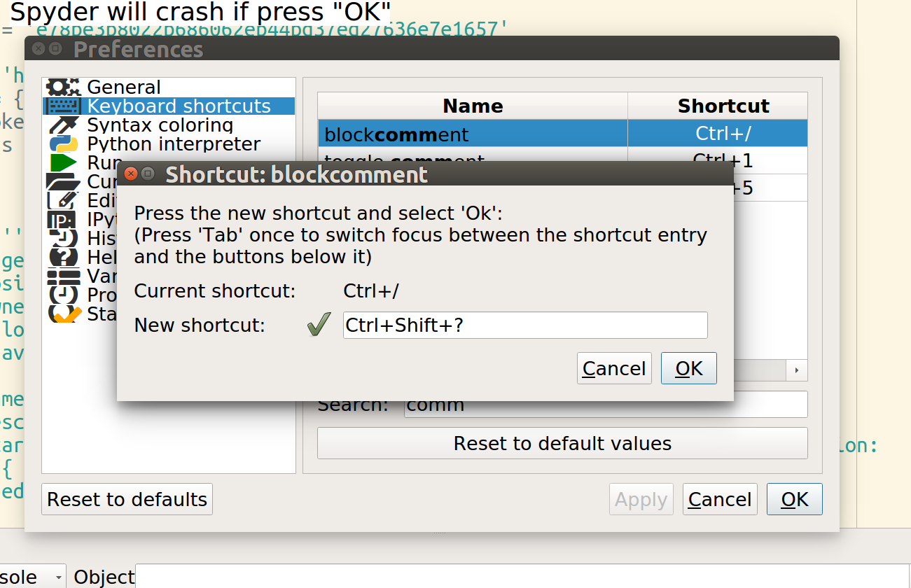Open Help preferences via question mark icon
The image size is (911, 588).
coord(63,257)
